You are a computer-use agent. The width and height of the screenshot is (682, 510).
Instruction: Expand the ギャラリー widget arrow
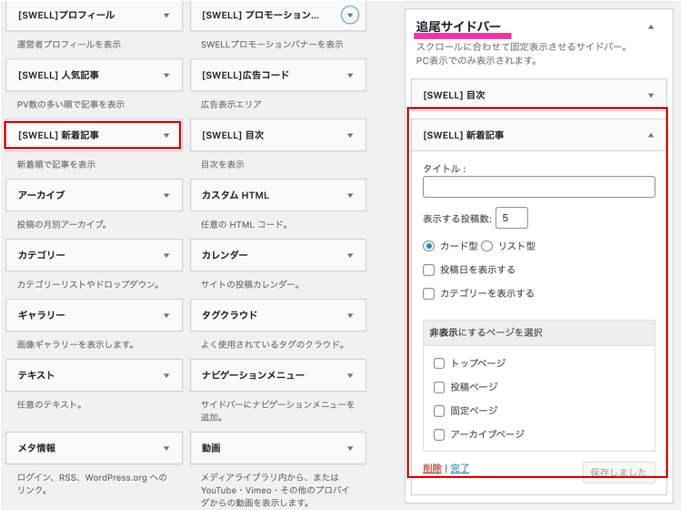(166, 316)
